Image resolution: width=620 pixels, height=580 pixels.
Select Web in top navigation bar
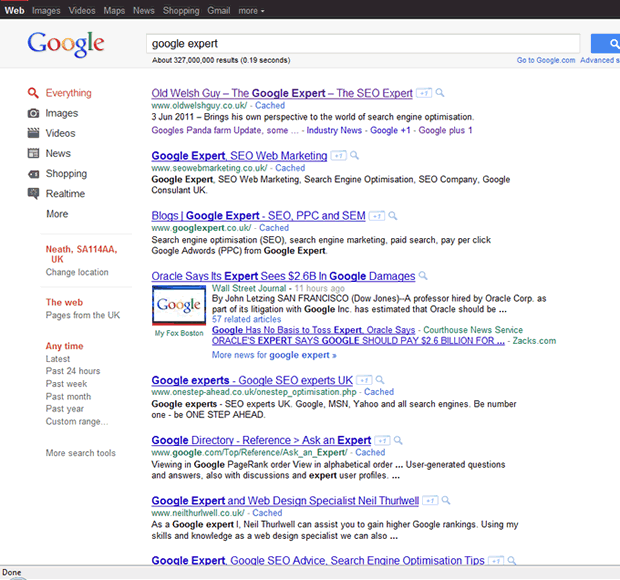pos(14,11)
